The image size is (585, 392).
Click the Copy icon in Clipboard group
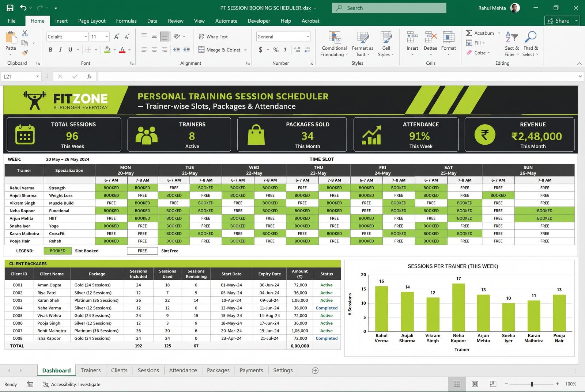(24, 43)
